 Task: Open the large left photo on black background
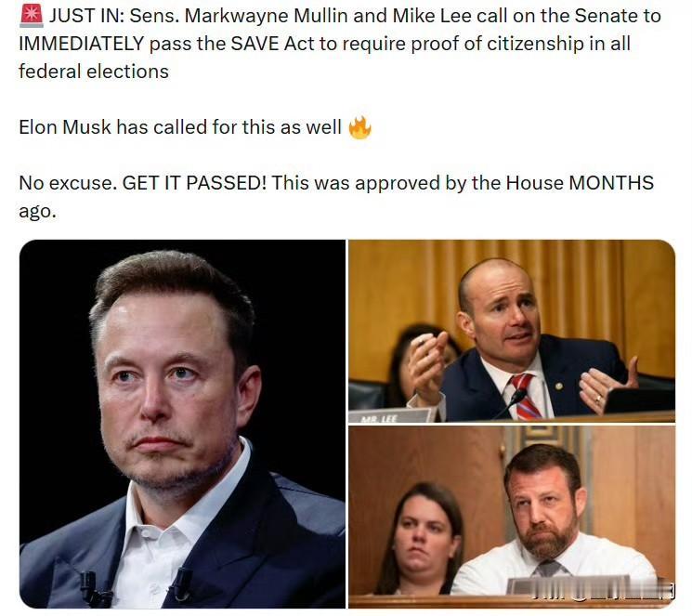tap(182, 424)
